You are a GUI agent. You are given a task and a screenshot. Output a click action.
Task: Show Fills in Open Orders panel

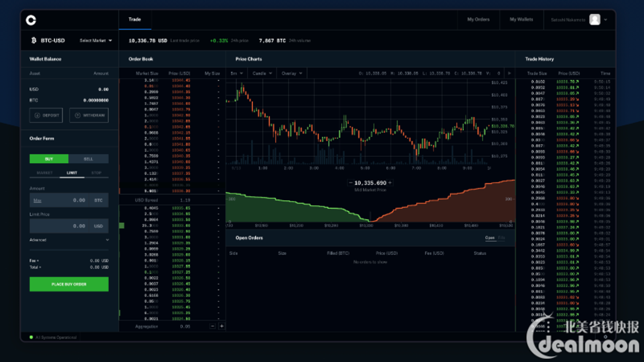[502, 238]
